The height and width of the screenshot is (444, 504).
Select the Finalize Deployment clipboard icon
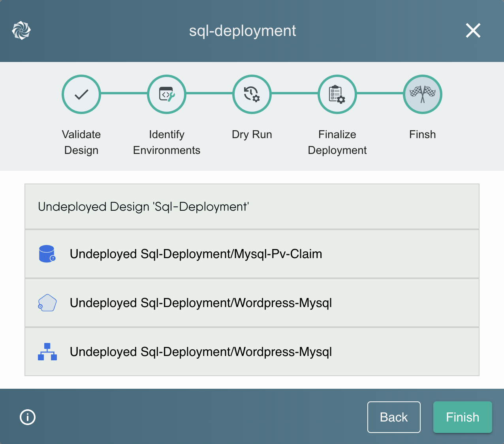click(337, 94)
